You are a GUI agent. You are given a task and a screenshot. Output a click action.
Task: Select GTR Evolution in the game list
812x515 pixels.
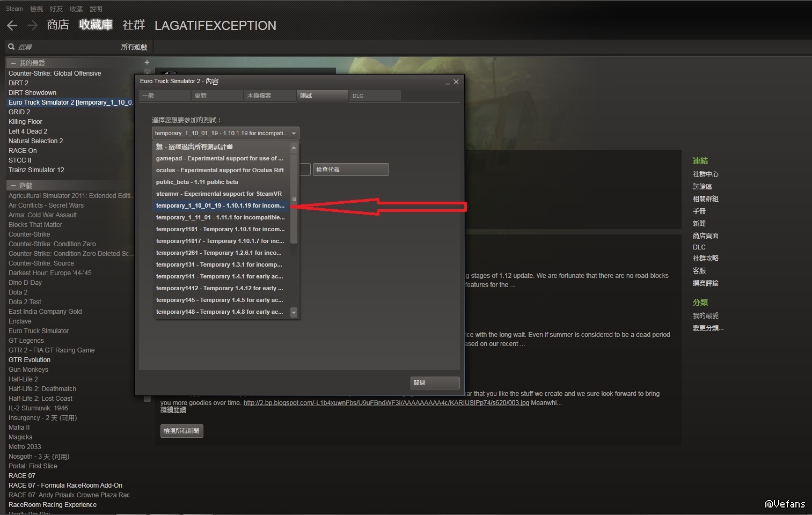pyautogui.click(x=30, y=360)
